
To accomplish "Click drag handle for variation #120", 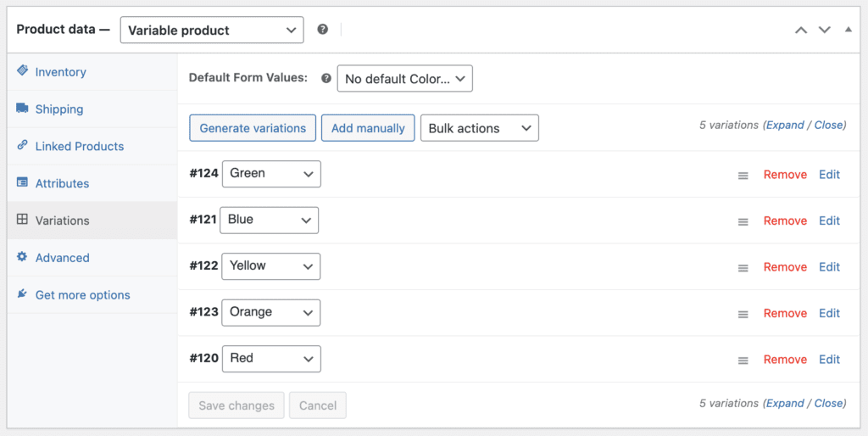I will click(743, 361).
